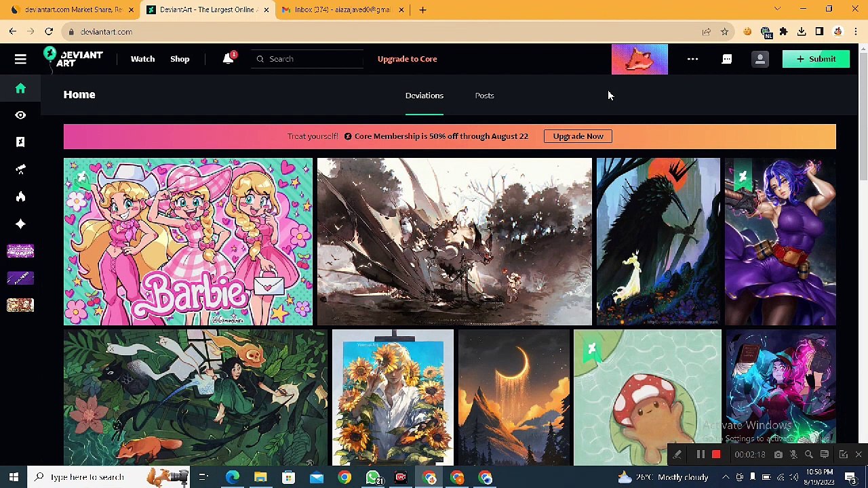This screenshot has width=868, height=488.
Task: Click the pixel fox banner in header
Action: tap(639, 59)
